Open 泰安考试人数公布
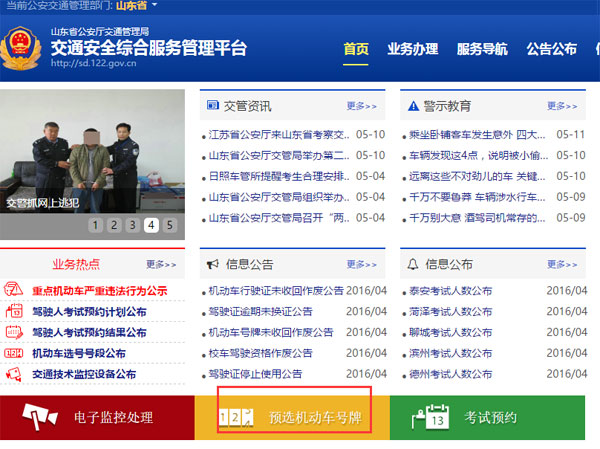The height and width of the screenshot is (449, 600). click(x=451, y=291)
